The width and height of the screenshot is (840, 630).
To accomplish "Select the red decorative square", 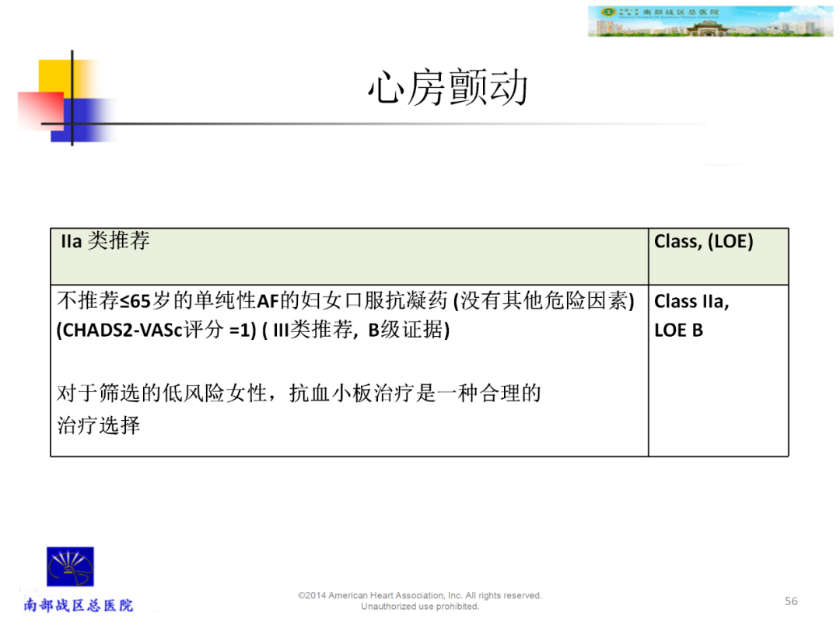I will click(39, 110).
